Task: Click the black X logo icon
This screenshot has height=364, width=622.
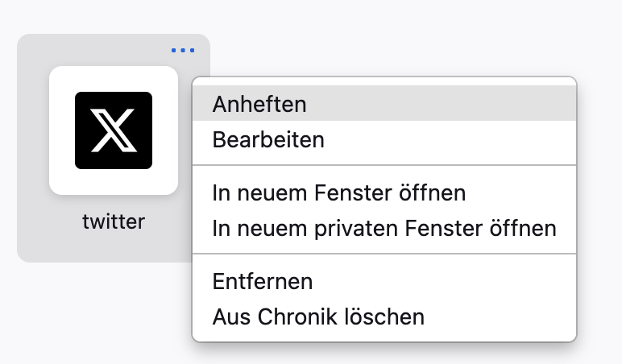Action: tap(114, 130)
